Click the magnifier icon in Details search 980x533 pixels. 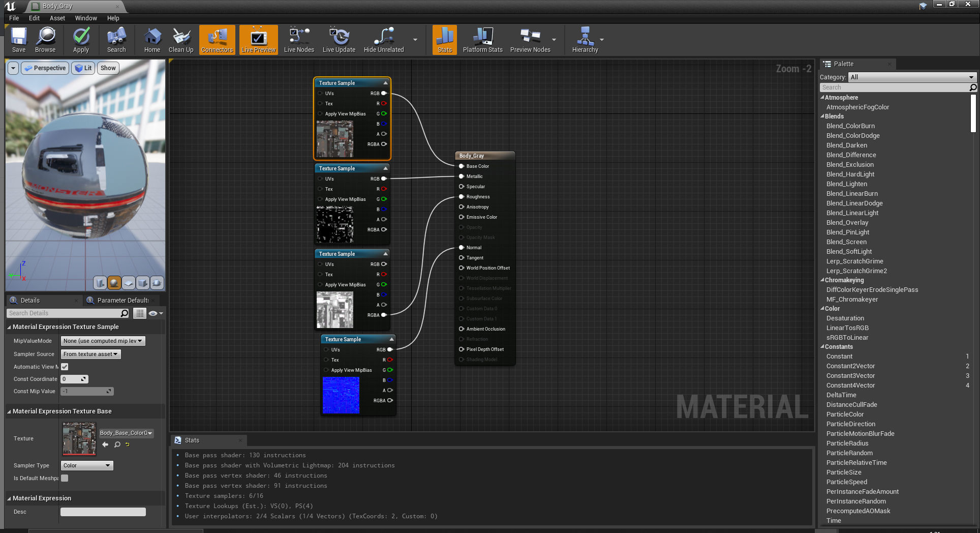coord(125,313)
